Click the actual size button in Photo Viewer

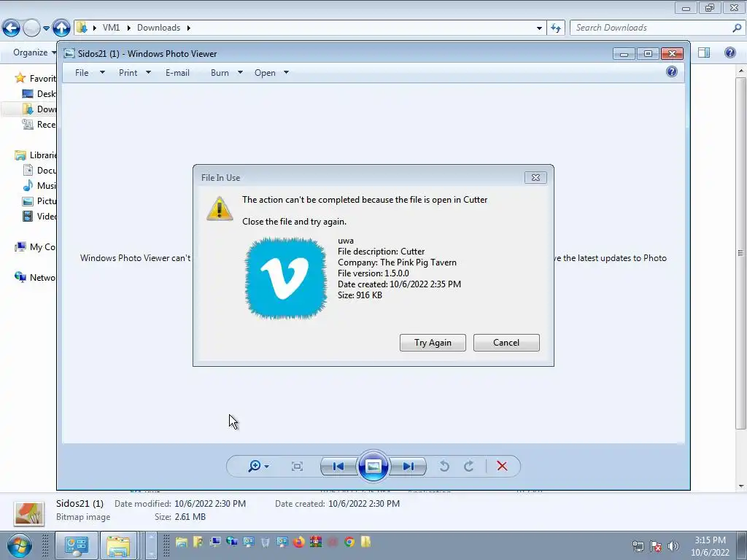click(297, 466)
